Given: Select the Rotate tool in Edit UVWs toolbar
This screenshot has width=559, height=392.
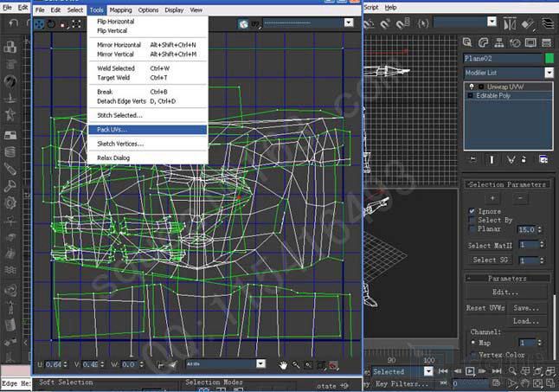Looking at the screenshot, I should point(51,24).
